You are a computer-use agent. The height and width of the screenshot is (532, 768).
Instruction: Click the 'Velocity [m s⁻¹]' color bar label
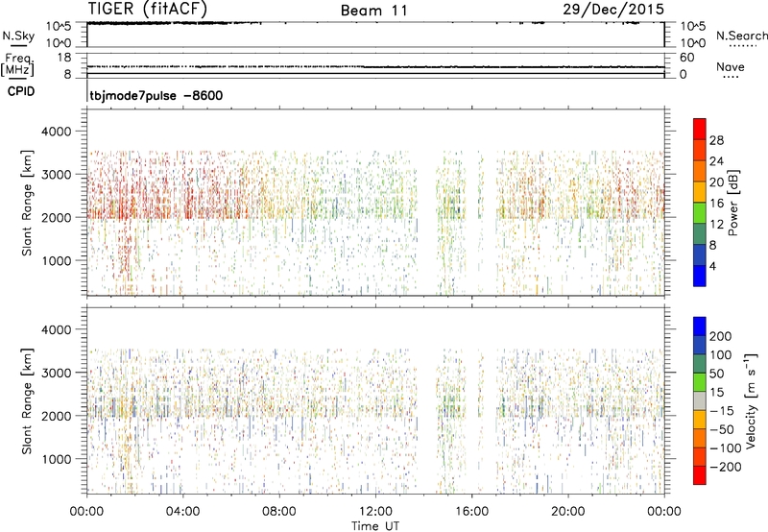click(751, 400)
